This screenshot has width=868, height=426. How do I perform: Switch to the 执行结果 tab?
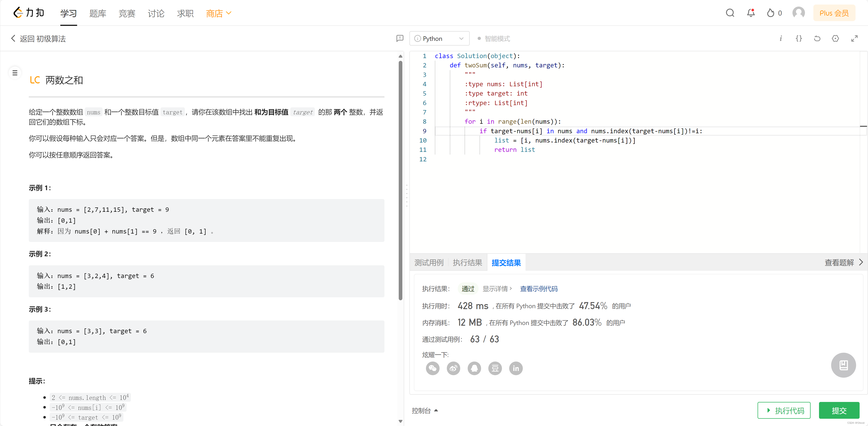point(467,262)
